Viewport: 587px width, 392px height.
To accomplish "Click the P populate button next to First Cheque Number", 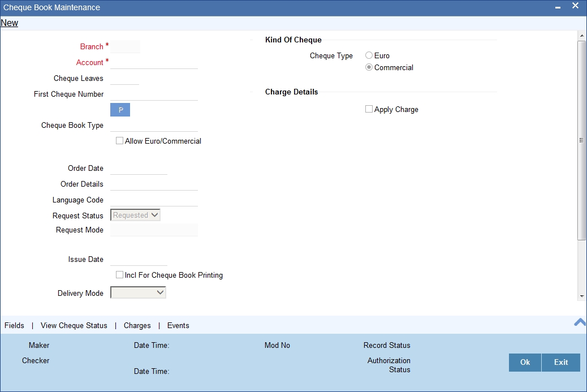I will 120,109.
